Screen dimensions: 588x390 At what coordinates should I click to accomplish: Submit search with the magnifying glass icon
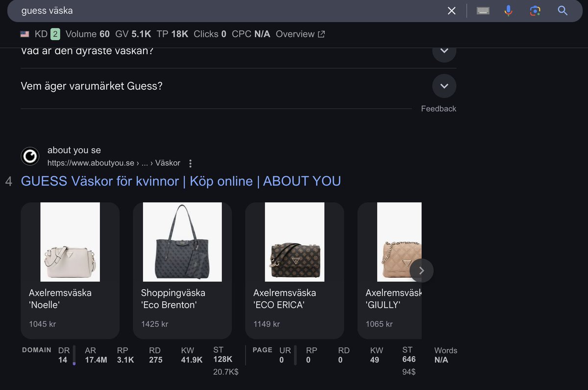(563, 11)
